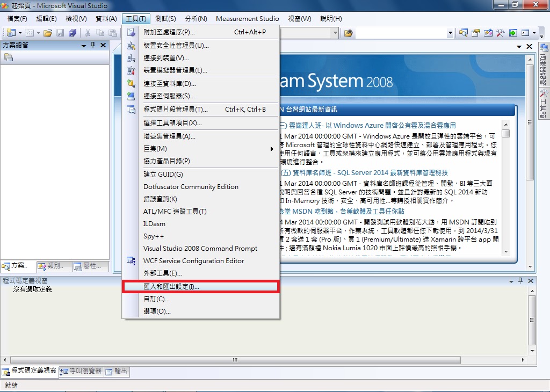Click the 程式碼片段管理員 menu icon
This screenshot has width=550, height=392.
coord(131,110)
